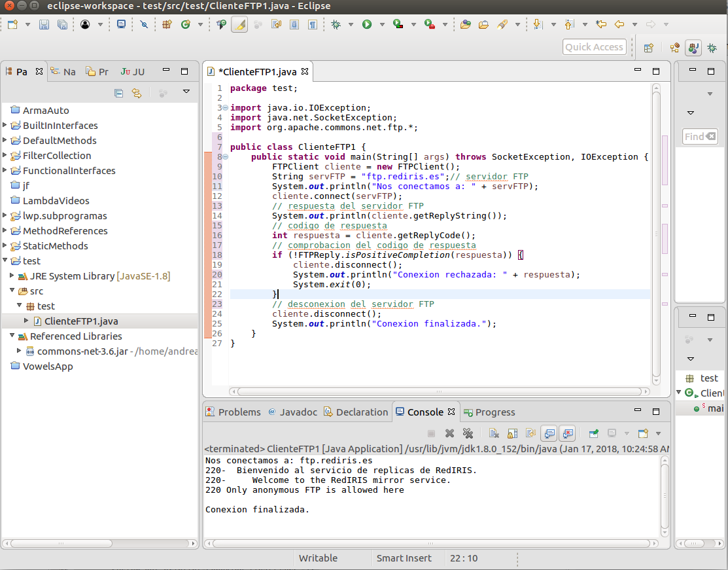Viewport: 728px width, 570px height.
Task: Switch to the Debug perspective icon
Action: 712,47
